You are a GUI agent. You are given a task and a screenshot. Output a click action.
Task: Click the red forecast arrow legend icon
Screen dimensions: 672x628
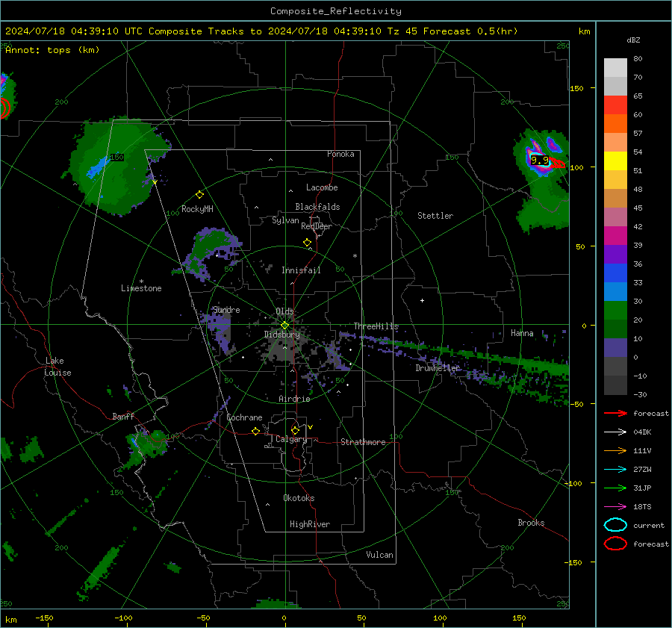615,413
